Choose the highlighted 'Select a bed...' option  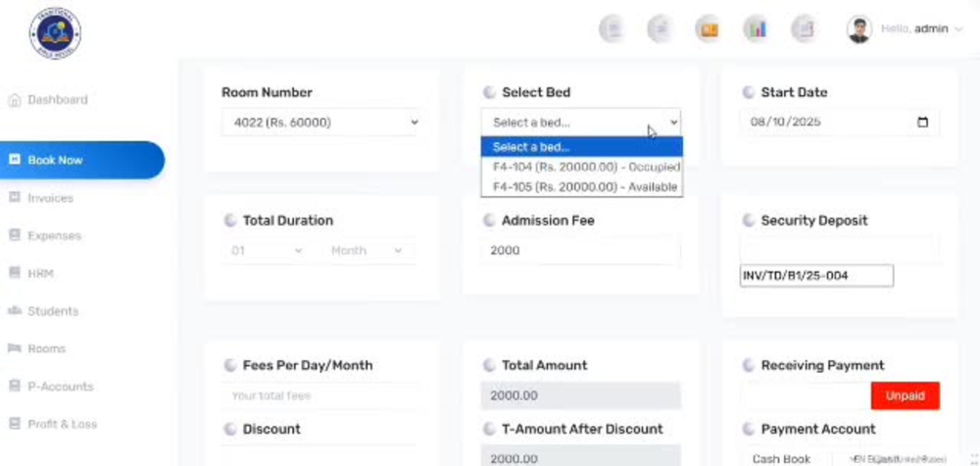582,147
